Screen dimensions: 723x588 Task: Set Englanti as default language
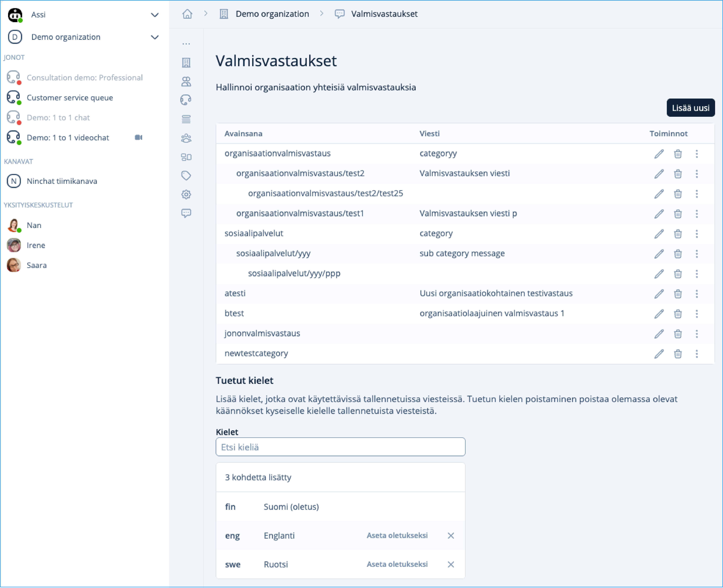pos(397,535)
